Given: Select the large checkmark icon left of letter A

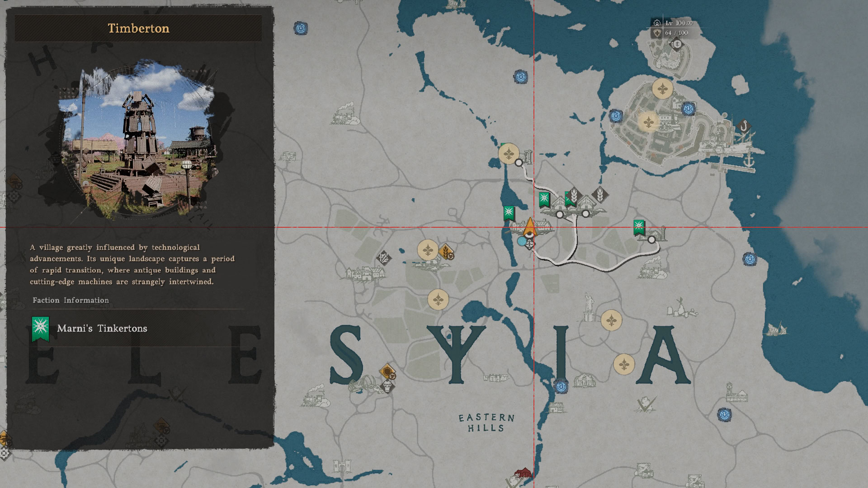Looking at the screenshot, I should (x=646, y=404).
